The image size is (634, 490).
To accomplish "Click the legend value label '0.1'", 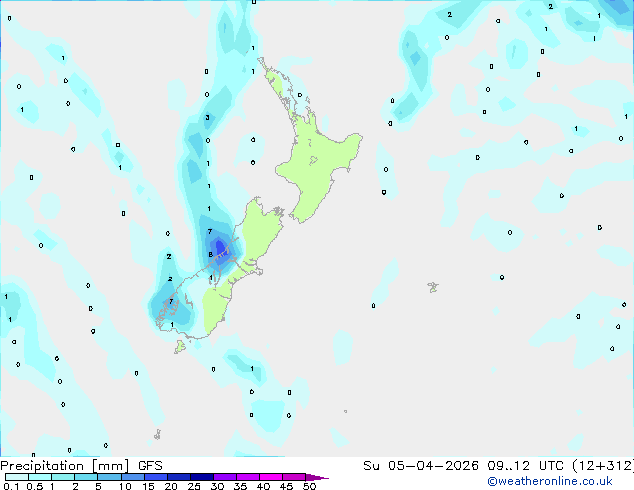I will [11, 486].
